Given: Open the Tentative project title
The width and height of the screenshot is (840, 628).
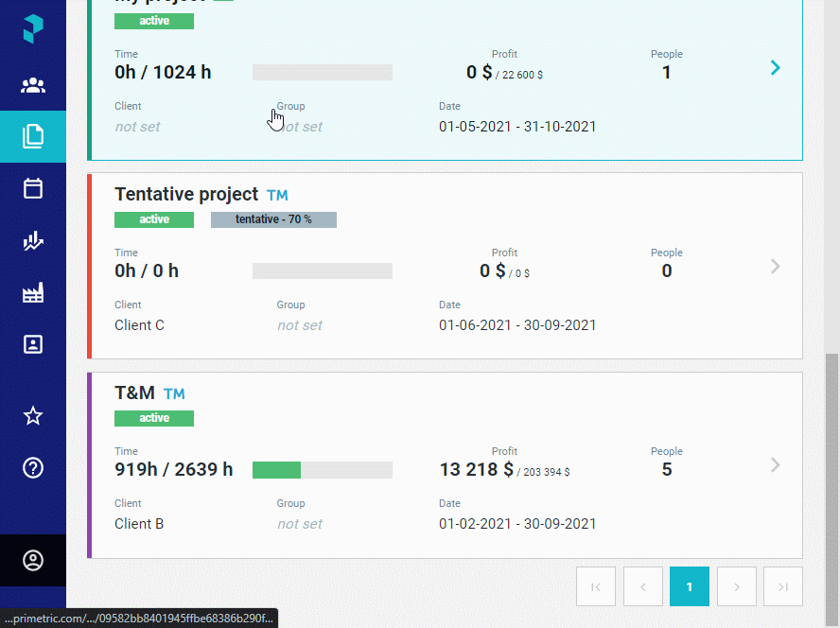Looking at the screenshot, I should point(186,194).
